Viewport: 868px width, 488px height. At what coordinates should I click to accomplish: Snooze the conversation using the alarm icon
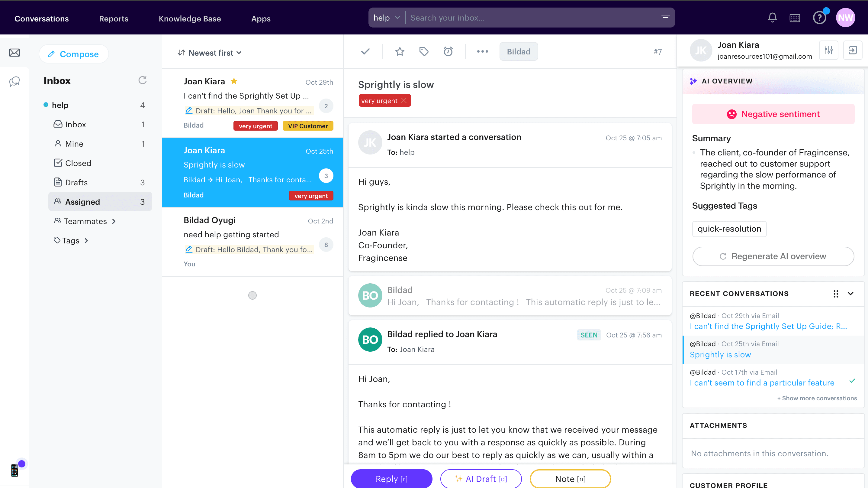click(448, 51)
